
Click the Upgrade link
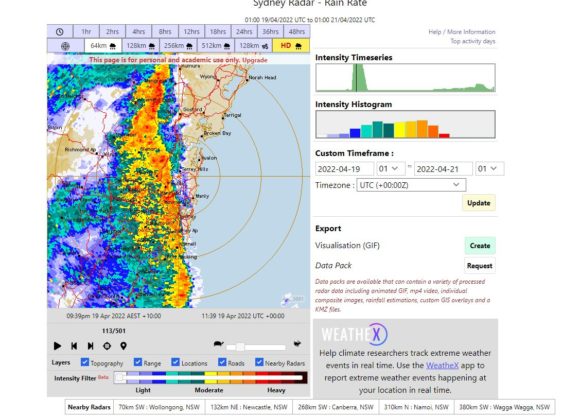click(255, 60)
